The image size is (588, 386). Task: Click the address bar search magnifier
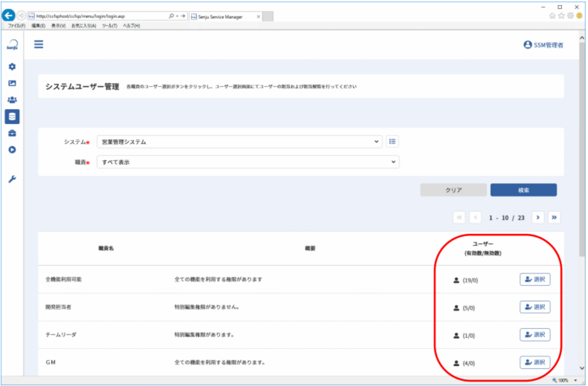coord(172,16)
